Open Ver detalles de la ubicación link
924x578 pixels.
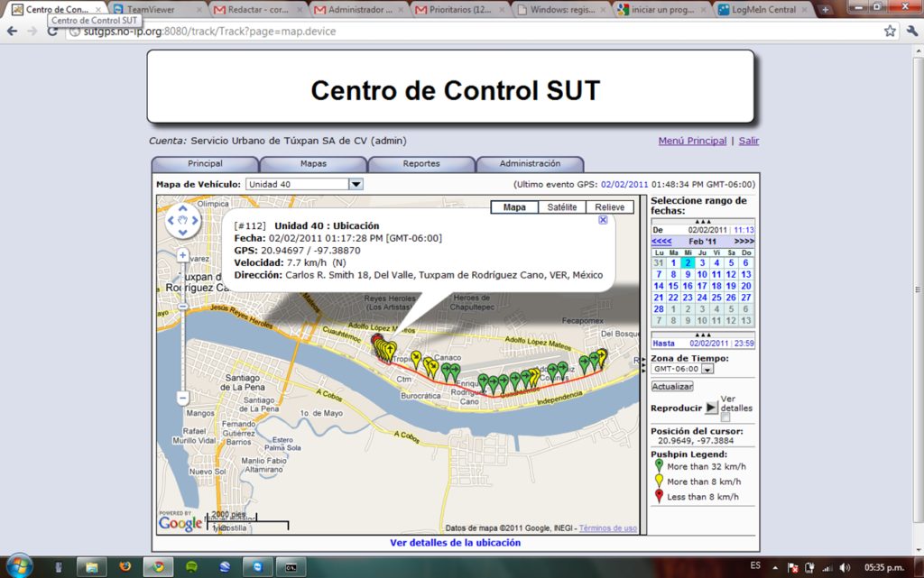tap(455, 543)
